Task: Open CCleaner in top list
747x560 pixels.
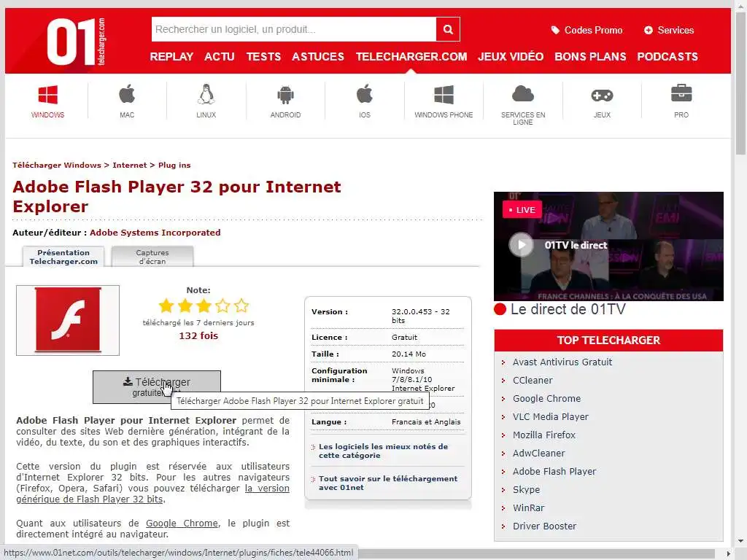Action: point(533,380)
